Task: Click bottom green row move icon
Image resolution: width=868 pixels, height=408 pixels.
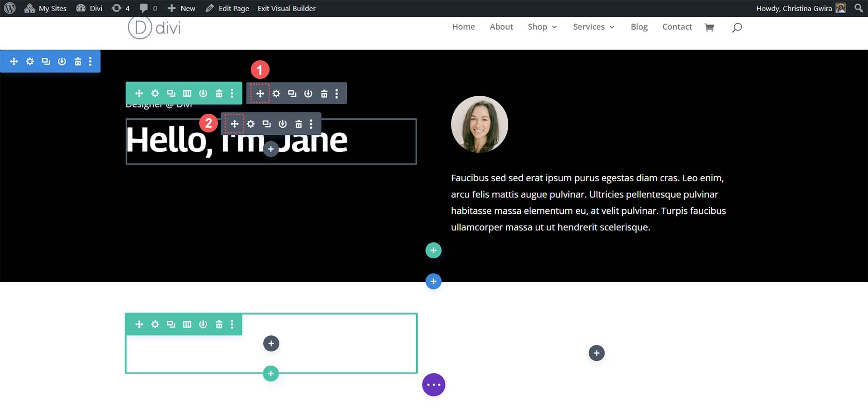Action: coord(139,324)
